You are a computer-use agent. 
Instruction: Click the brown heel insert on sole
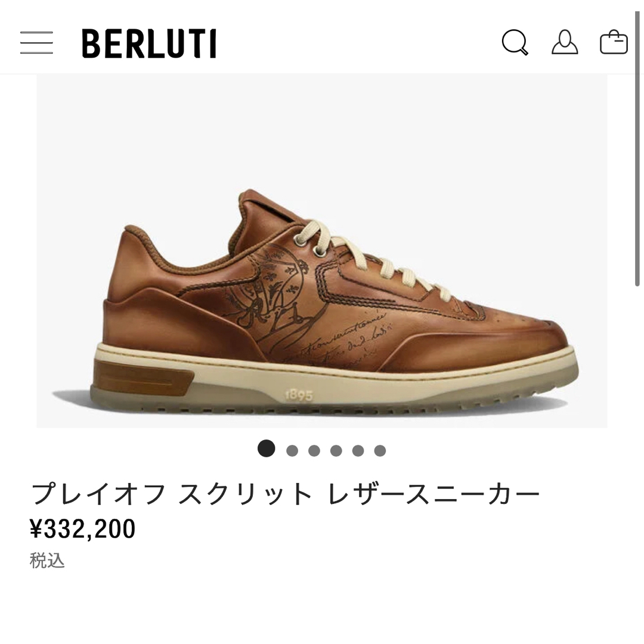click(x=143, y=377)
